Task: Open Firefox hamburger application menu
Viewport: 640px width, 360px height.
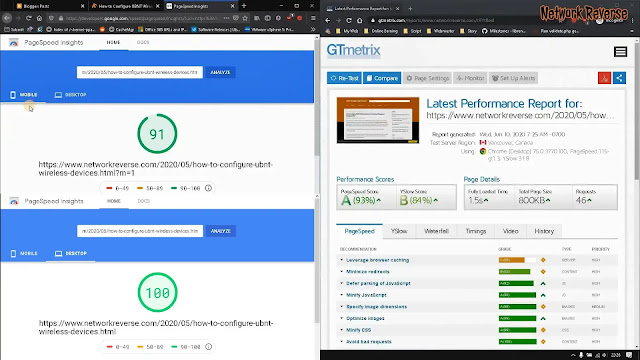Action: pyautogui.click(x=313, y=18)
